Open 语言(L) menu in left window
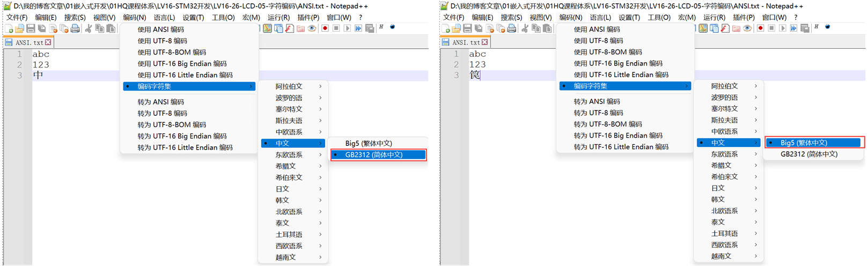The width and height of the screenshot is (868, 266). click(164, 17)
